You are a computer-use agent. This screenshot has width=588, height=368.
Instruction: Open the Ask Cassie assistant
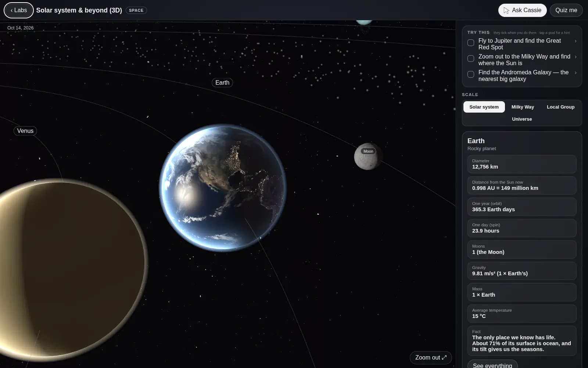tap(522, 10)
